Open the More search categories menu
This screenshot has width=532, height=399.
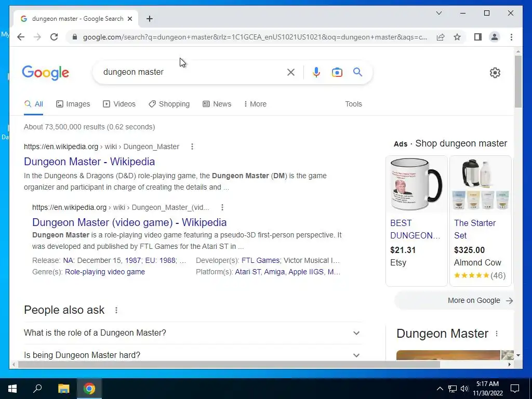[x=255, y=104]
